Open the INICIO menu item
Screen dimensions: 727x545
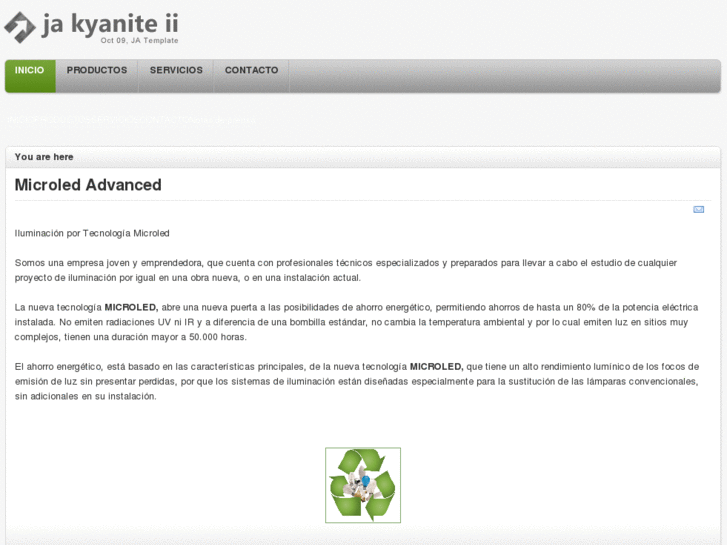(x=30, y=76)
